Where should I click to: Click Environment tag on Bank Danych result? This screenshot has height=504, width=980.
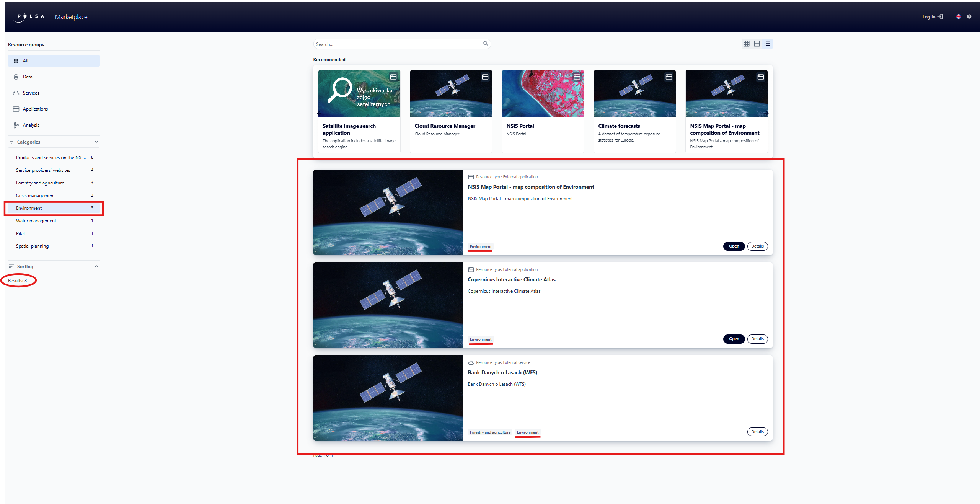click(528, 432)
